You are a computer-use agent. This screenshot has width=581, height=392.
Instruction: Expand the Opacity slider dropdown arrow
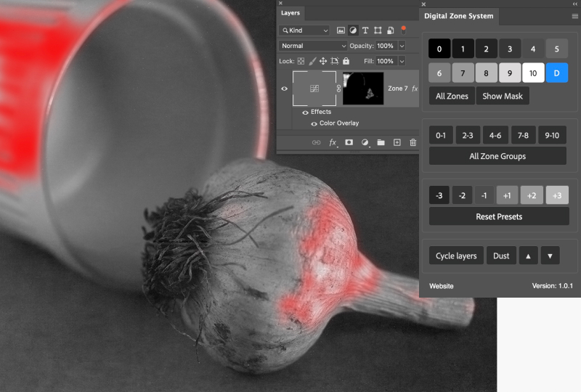(x=402, y=46)
